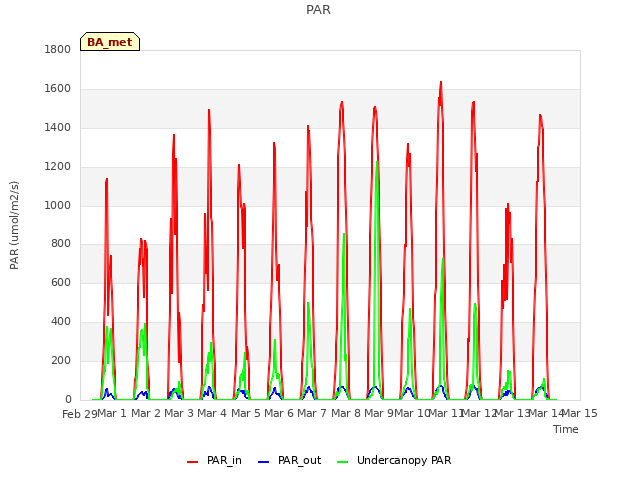Click the Mar 10 date label
This screenshot has height=480, width=640.
[412, 413]
